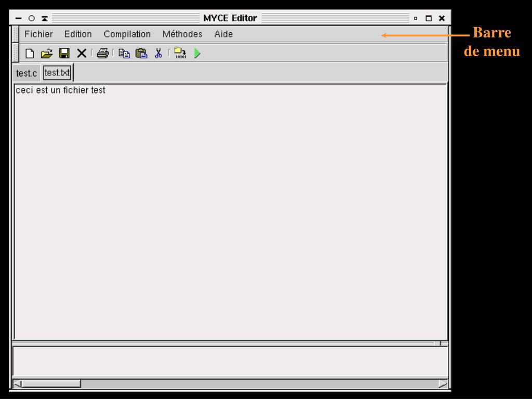Open the Méthodes menu
The image size is (532, 399).
click(x=182, y=34)
